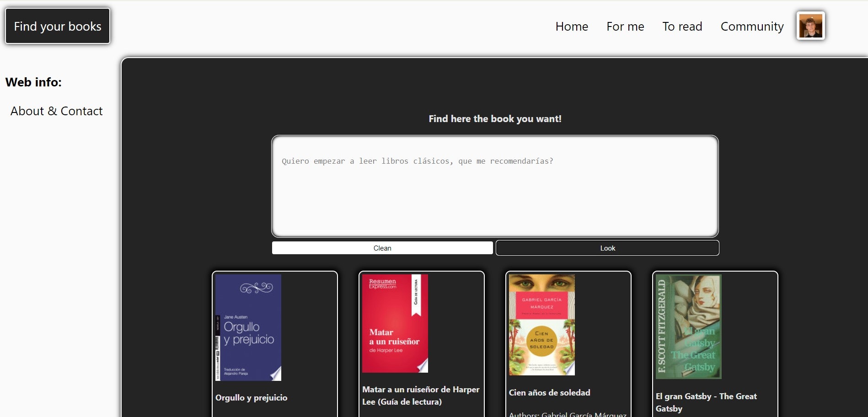This screenshot has width=868, height=417.
Task: Select the Orgullo y prejuicio title text
Action: 251,398
